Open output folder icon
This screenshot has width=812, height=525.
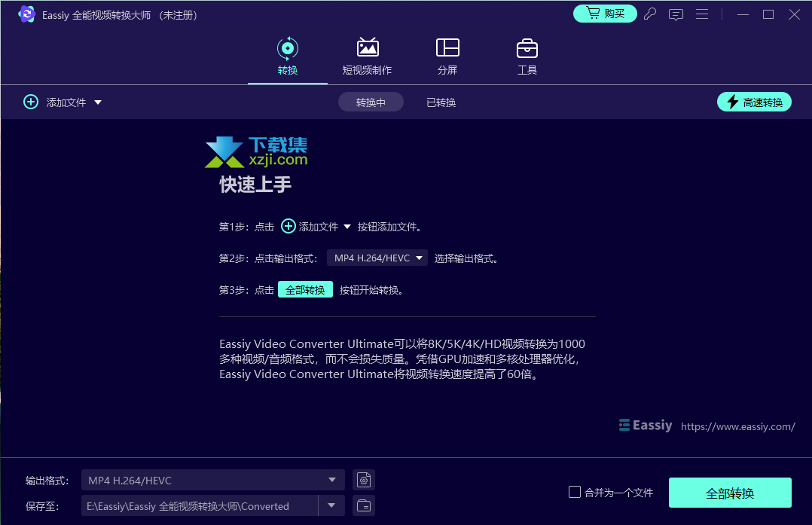(x=364, y=505)
